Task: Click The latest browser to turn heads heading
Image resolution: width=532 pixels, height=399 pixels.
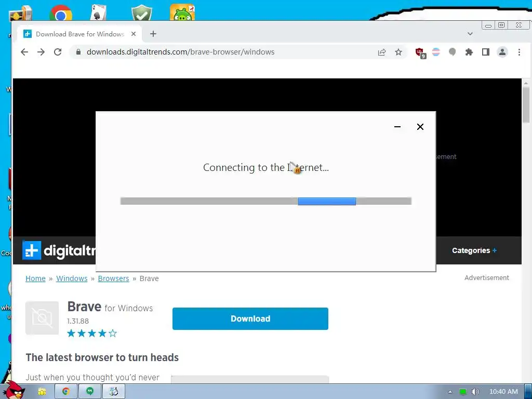Action: 102,357
